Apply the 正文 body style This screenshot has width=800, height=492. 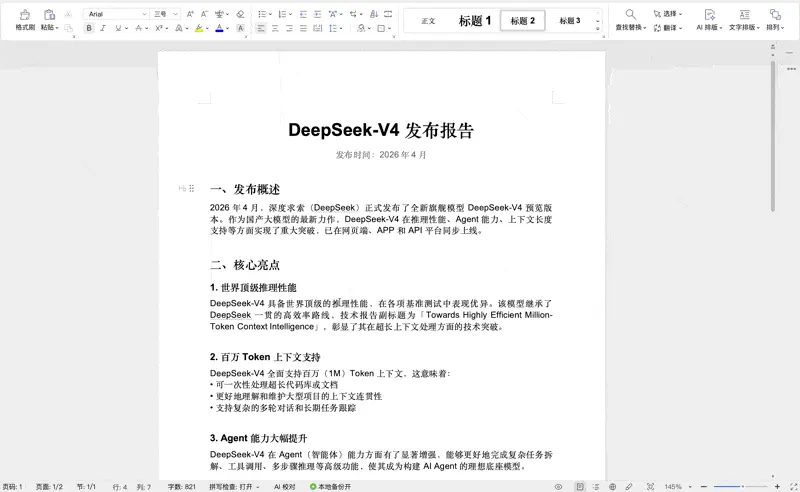(428, 21)
